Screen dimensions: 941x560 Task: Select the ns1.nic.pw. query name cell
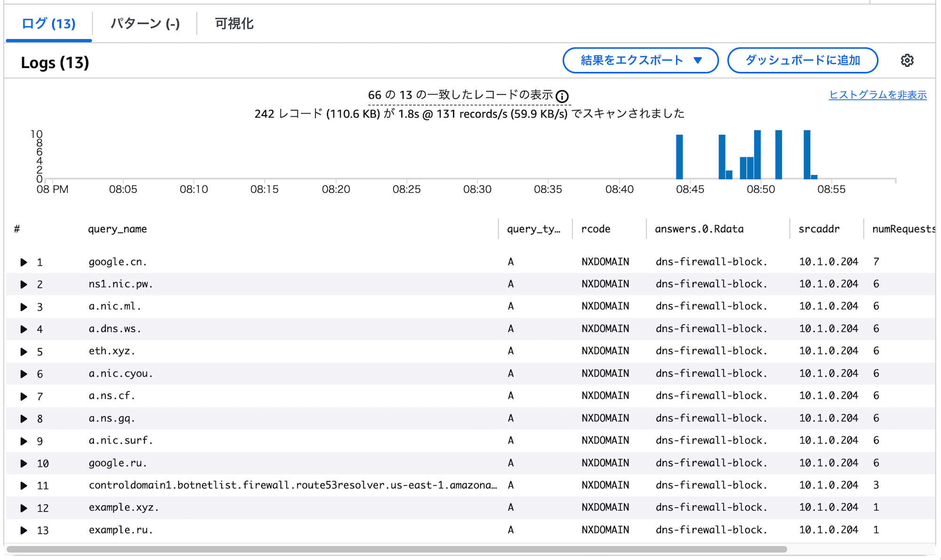pyautogui.click(x=121, y=284)
